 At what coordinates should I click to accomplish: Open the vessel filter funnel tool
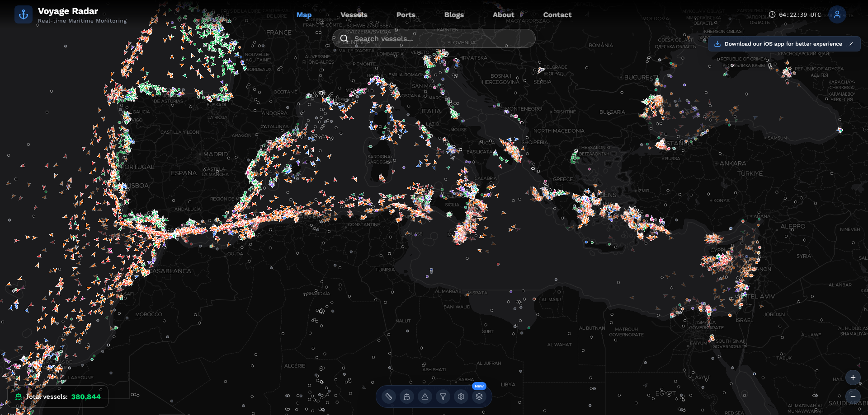443,396
